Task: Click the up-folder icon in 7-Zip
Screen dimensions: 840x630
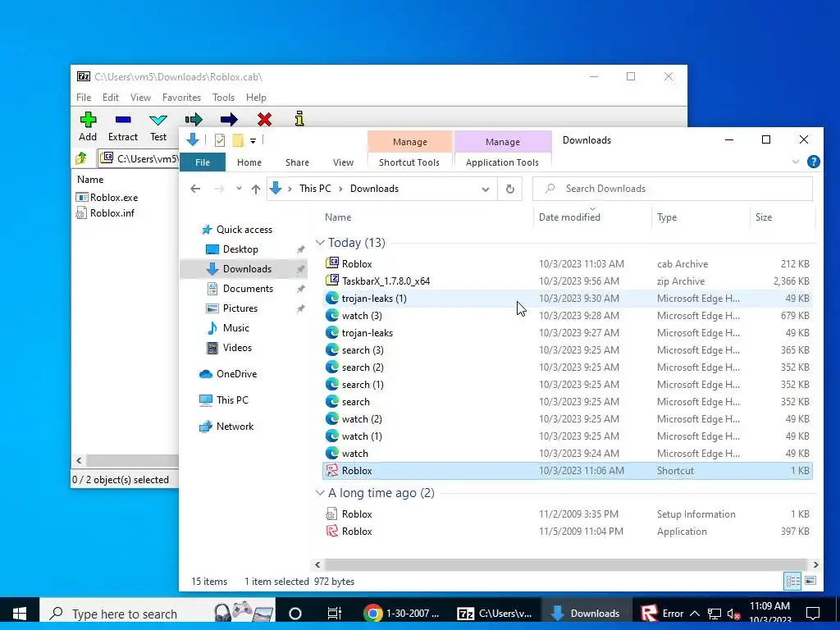Action: pos(81,158)
